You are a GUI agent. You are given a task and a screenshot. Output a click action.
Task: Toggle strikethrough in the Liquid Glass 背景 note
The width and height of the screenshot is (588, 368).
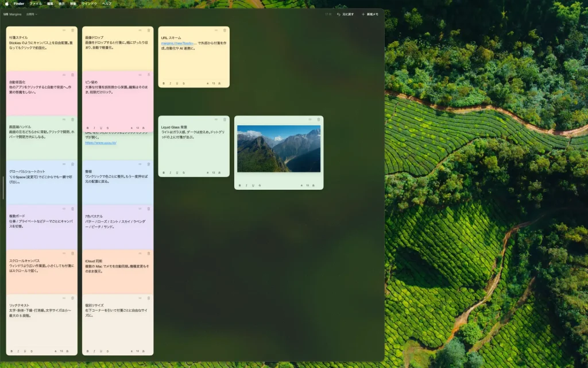pyautogui.click(x=184, y=172)
